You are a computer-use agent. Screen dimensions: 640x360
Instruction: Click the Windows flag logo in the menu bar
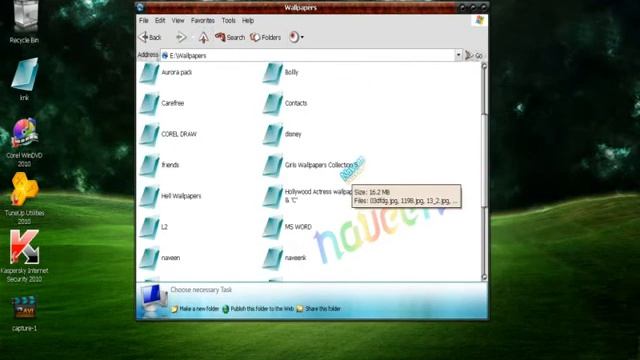tap(479, 20)
